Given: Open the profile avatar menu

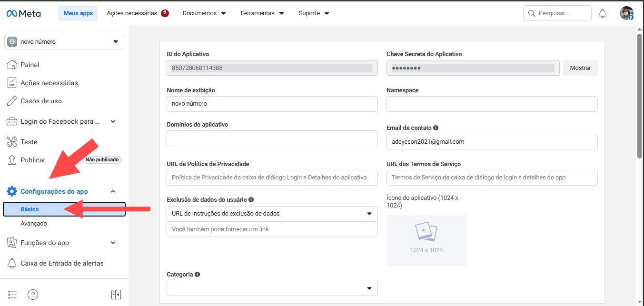Looking at the screenshot, I should pos(626,13).
